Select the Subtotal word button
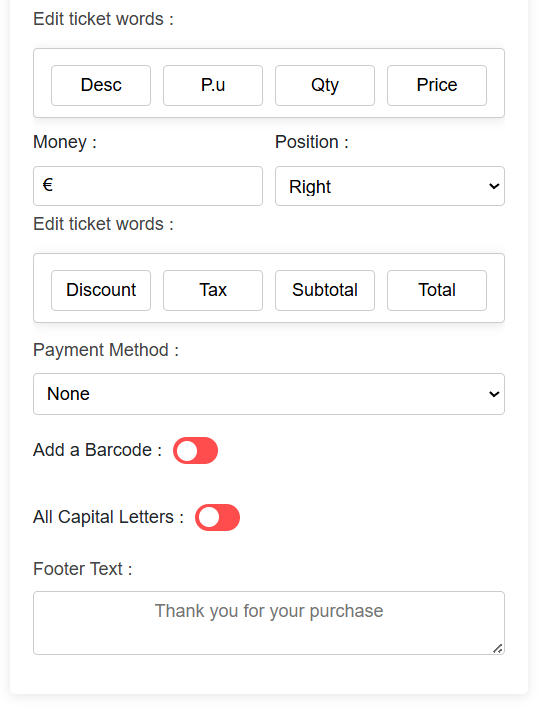This screenshot has height=709, width=539. 325,290
